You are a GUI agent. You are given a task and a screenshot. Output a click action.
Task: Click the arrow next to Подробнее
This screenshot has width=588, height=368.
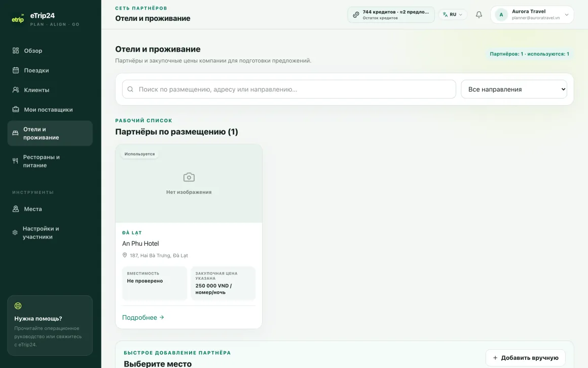[x=162, y=317]
